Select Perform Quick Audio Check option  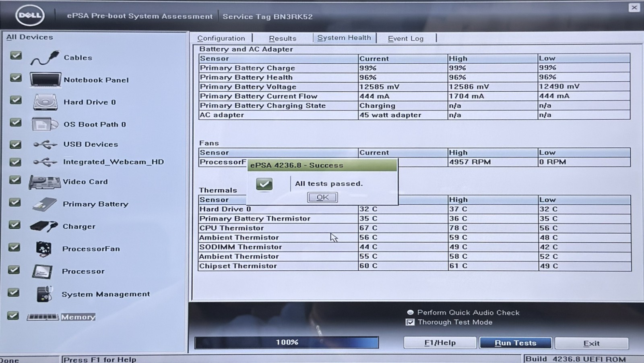tap(410, 312)
